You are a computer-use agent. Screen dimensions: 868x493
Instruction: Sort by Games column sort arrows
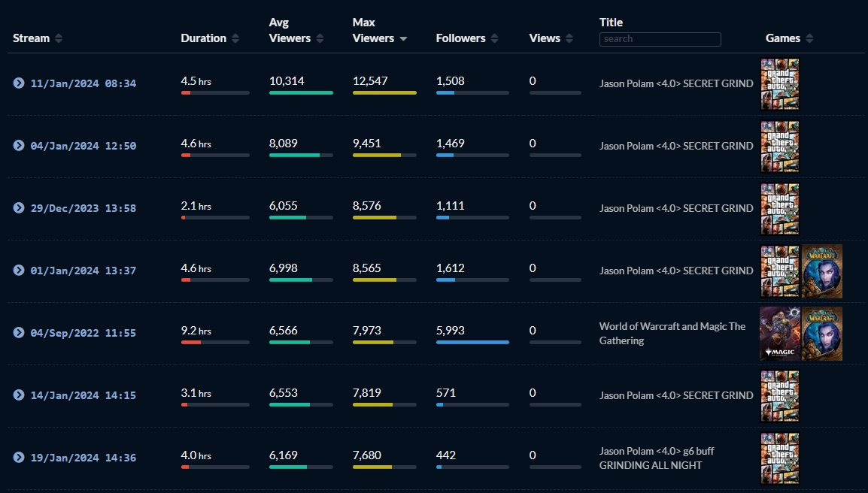809,38
